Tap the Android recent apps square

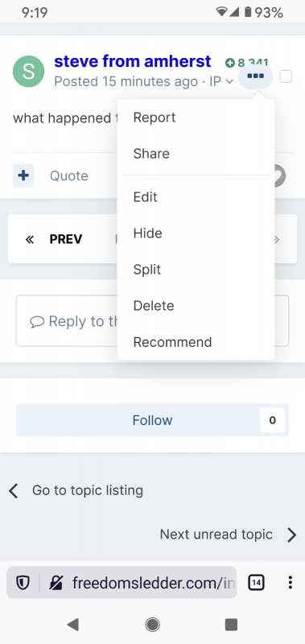point(232,625)
